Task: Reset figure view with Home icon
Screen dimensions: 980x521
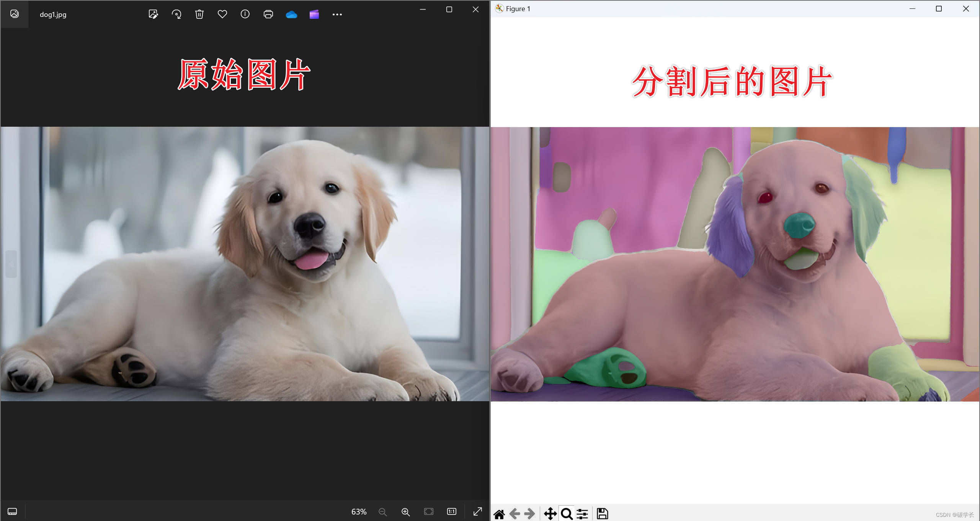Action: pos(499,514)
